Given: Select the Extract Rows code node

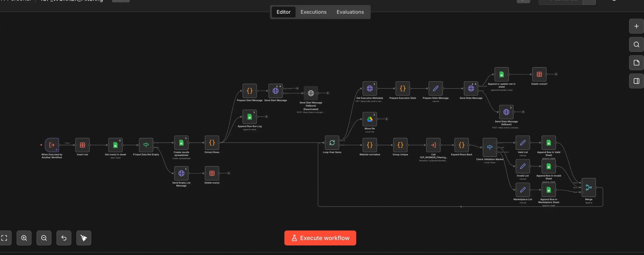Looking at the screenshot, I should pyautogui.click(x=212, y=143).
